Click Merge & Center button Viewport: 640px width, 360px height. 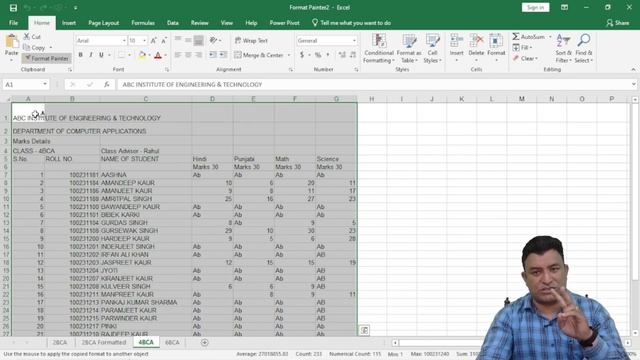(x=259, y=55)
